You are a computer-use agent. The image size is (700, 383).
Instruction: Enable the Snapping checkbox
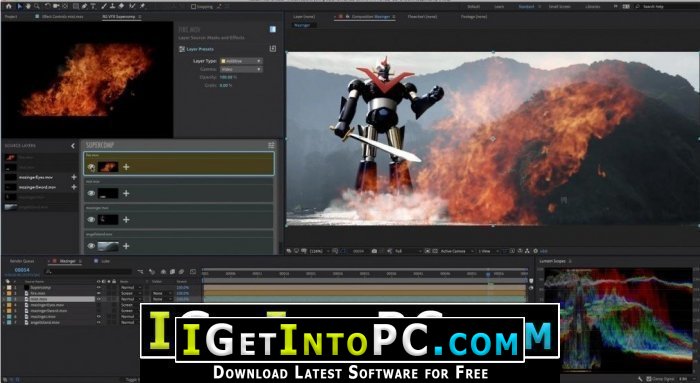point(193,6)
